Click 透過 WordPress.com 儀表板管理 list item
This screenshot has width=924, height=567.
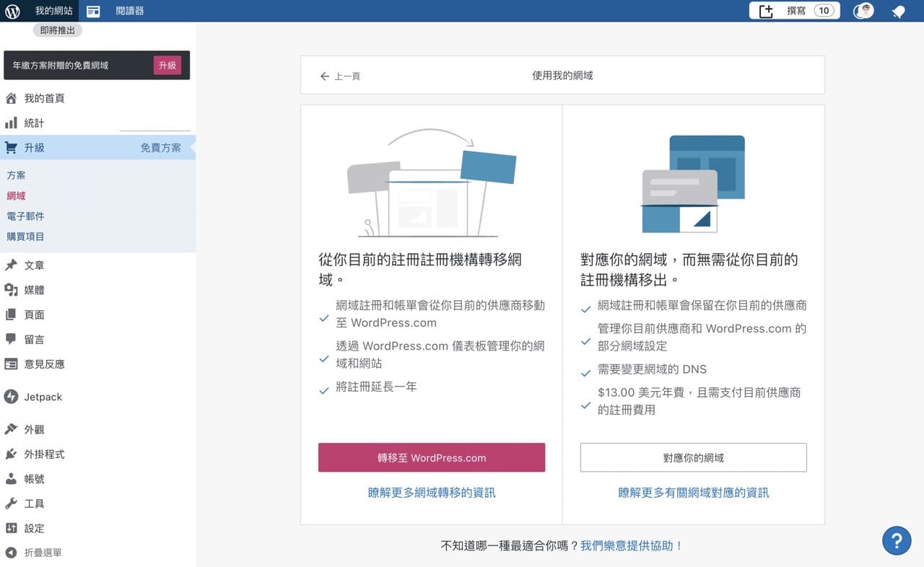[x=440, y=355]
